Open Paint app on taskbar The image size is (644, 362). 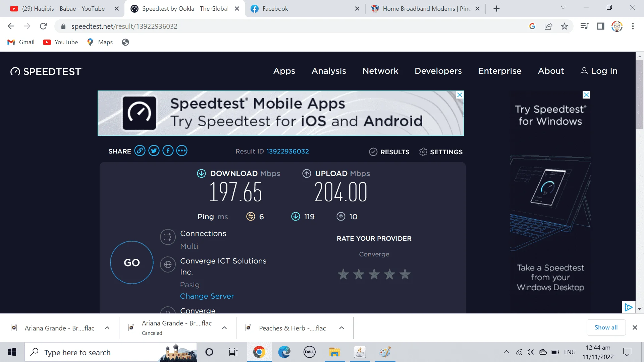[x=385, y=352]
